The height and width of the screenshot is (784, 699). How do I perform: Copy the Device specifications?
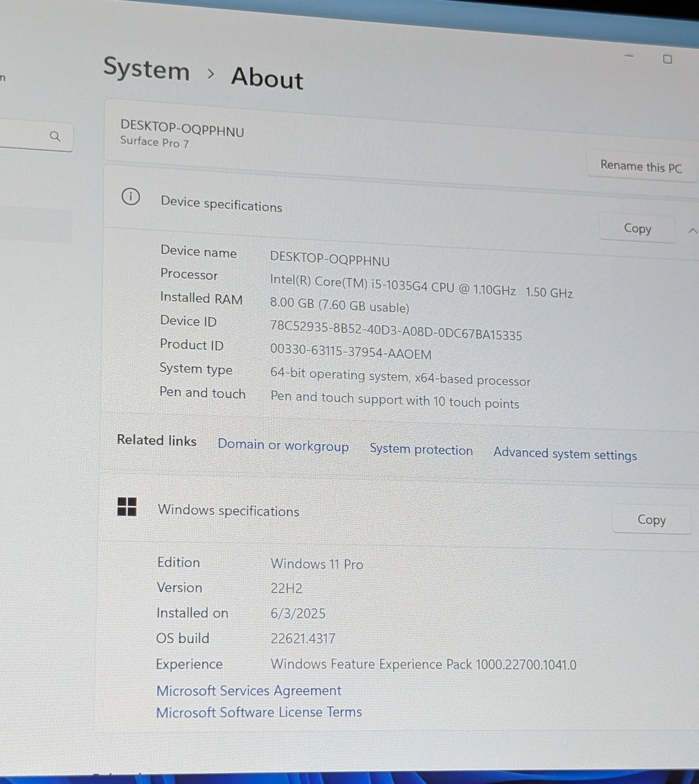[x=637, y=229]
